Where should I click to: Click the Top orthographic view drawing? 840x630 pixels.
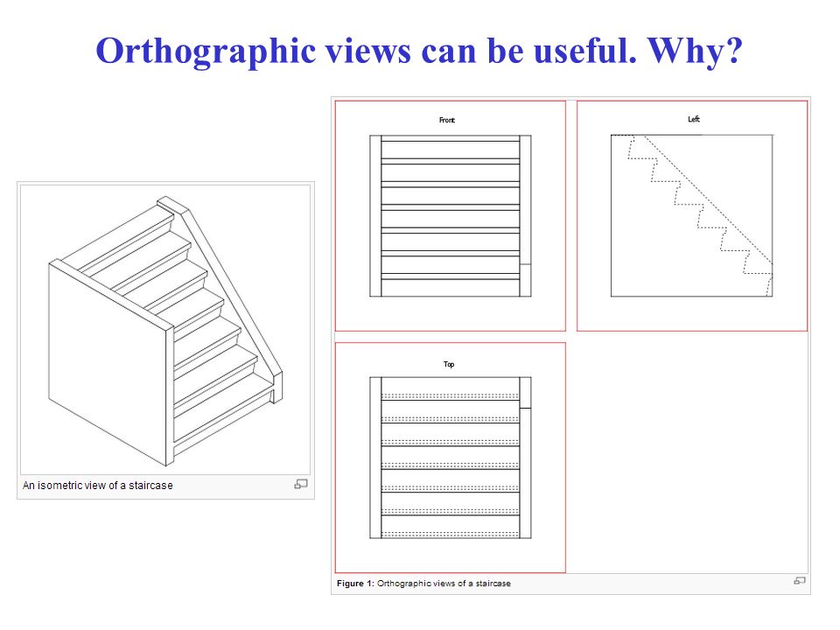[451, 458]
